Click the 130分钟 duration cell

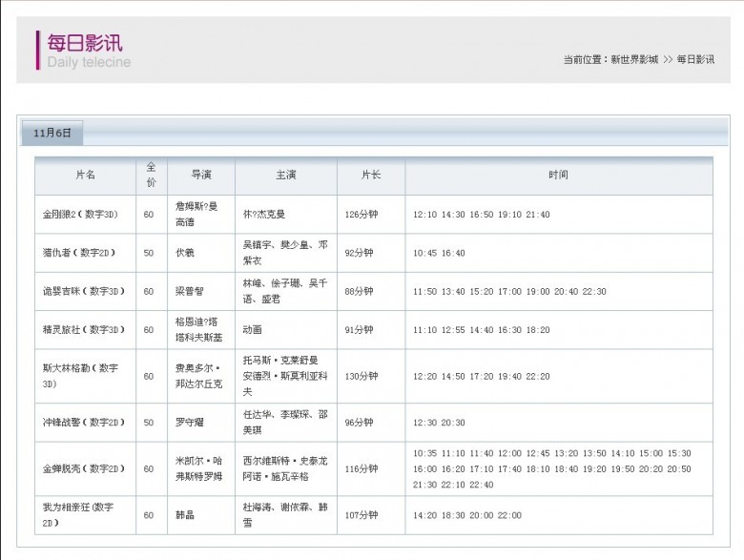pos(362,376)
